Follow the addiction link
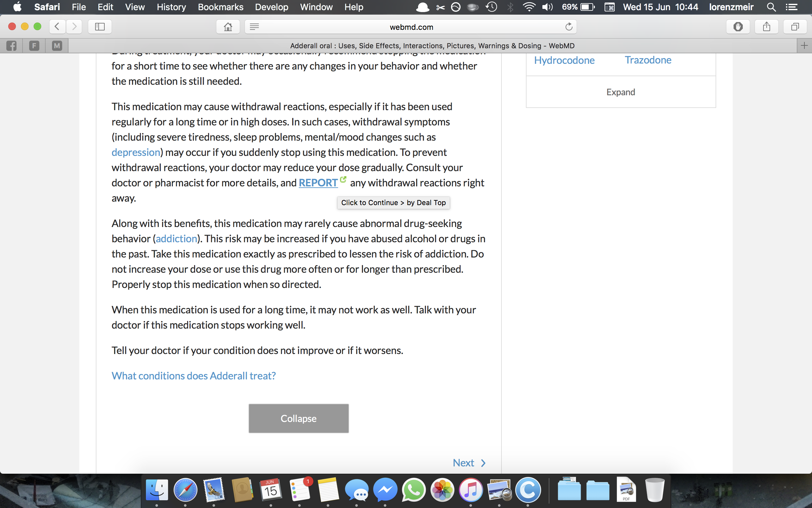Viewport: 812px width, 508px height. (x=176, y=238)
